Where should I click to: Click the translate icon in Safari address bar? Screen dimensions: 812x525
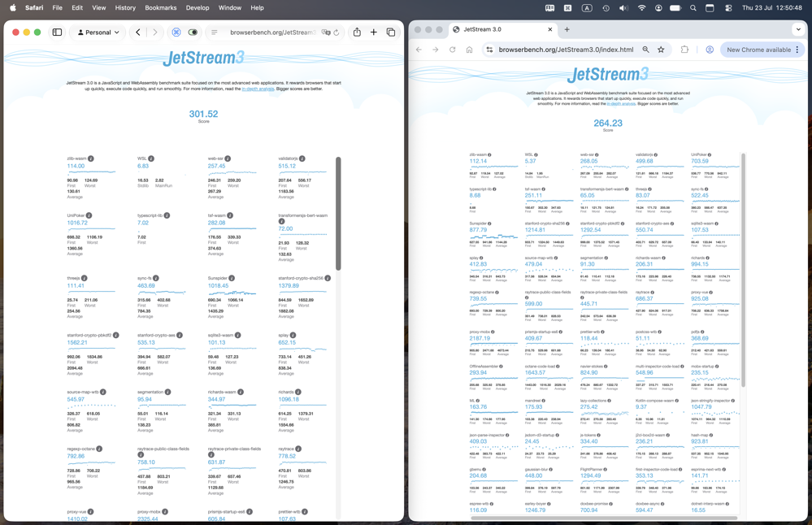pyautogui.click(x=325, y=32)
